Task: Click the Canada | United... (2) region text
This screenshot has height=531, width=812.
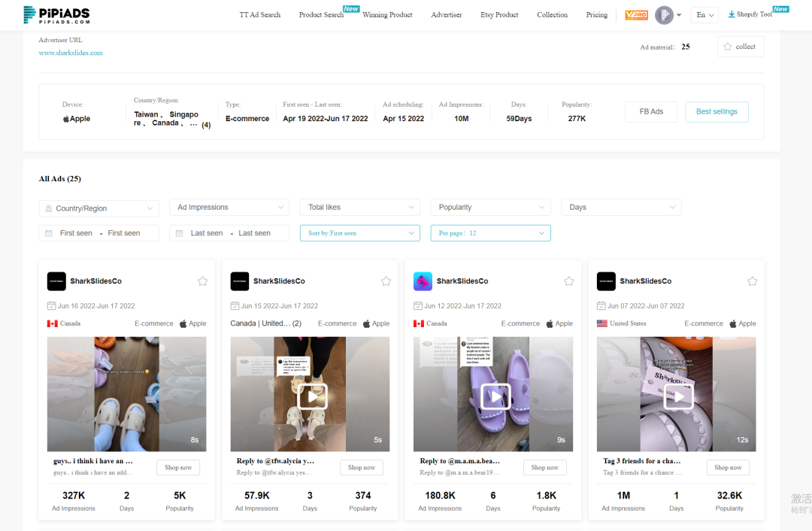Action: (265, 323)
